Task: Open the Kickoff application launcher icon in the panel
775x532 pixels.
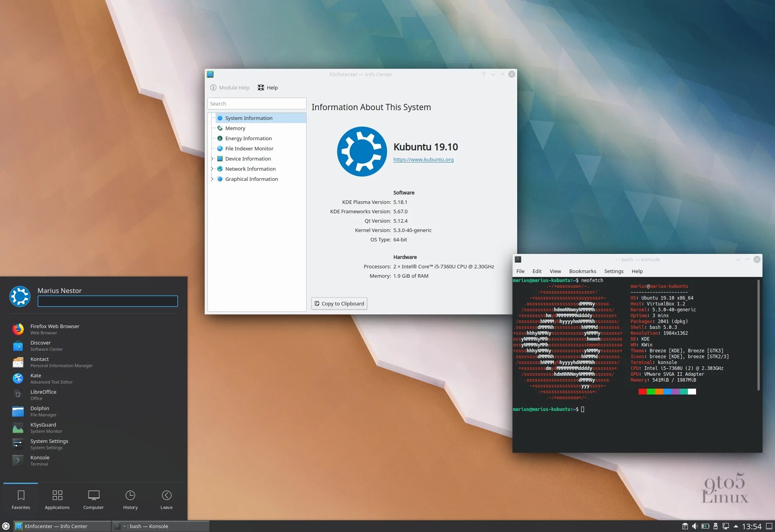Action: [x=6, y=526]
